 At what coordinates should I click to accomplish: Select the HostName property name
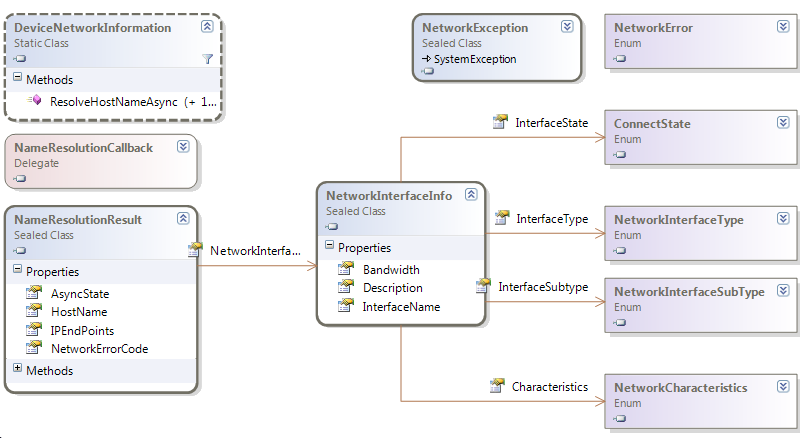tap(79, 312)
